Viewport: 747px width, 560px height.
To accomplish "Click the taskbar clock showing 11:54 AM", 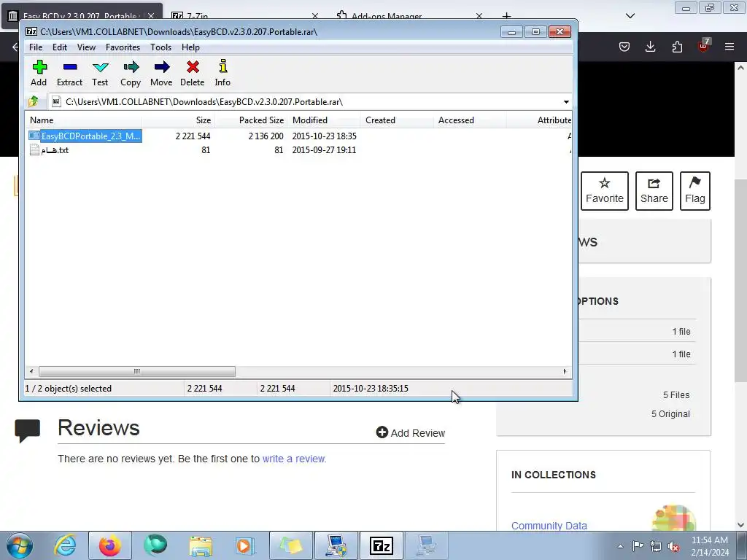I will [710, 545].
